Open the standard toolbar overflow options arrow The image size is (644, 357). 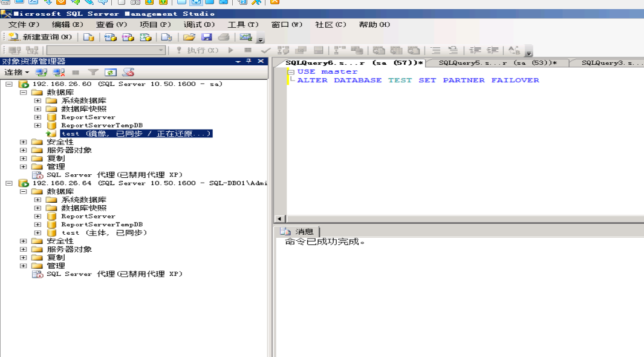point(261,39)
